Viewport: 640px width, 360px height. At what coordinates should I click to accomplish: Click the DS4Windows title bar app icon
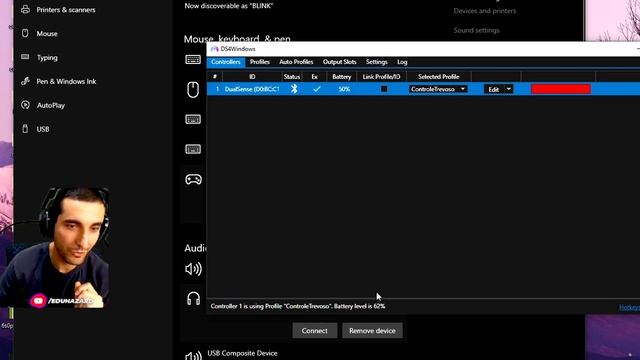pos(214,49)
